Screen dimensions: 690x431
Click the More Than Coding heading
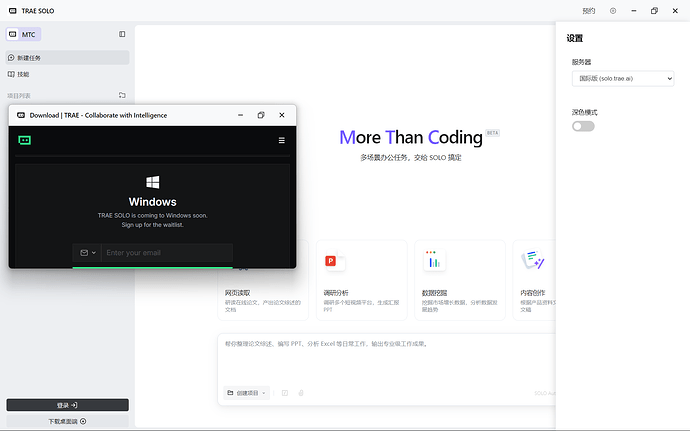[x=411, y=137]
